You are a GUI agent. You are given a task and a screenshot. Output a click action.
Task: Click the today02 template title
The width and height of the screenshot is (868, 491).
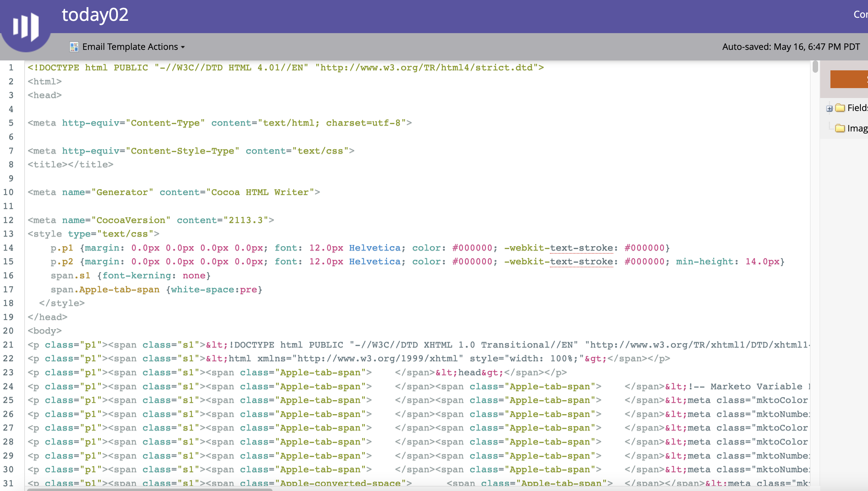[95, 15]
